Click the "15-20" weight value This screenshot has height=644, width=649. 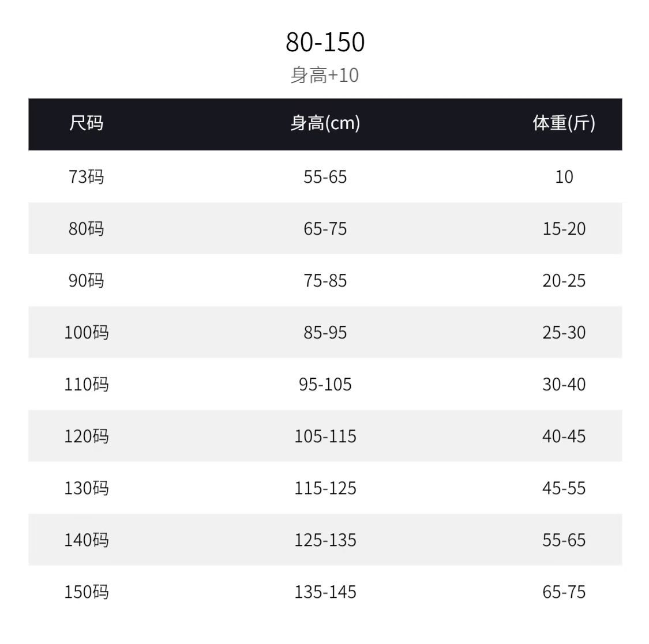click(564, 228)
